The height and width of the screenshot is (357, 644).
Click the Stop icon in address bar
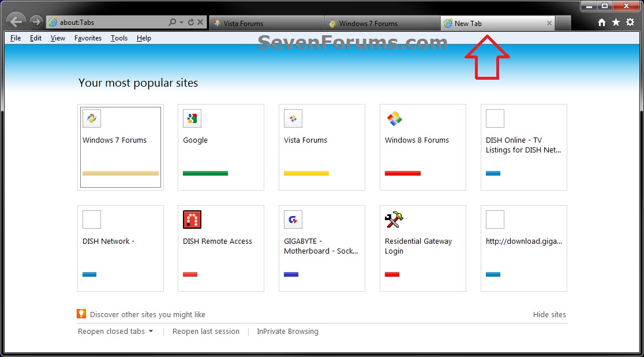200,22
